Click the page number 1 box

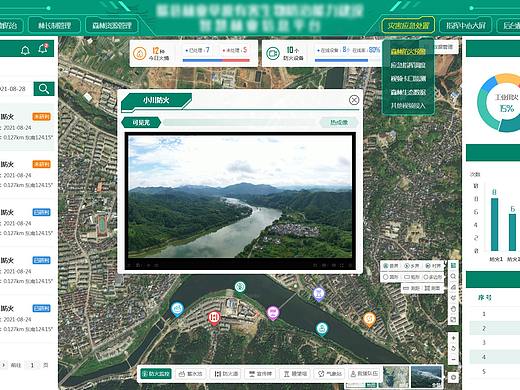[x=32, y=365]
